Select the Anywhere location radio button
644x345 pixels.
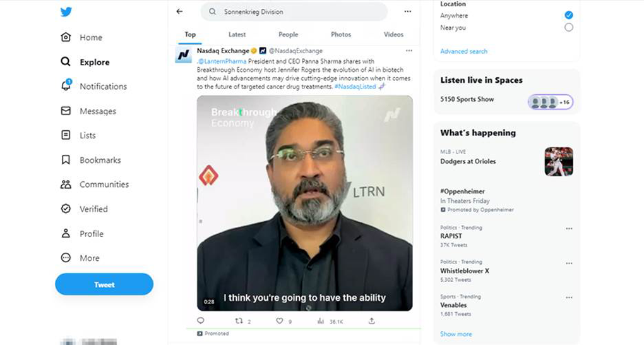[569, 15]
